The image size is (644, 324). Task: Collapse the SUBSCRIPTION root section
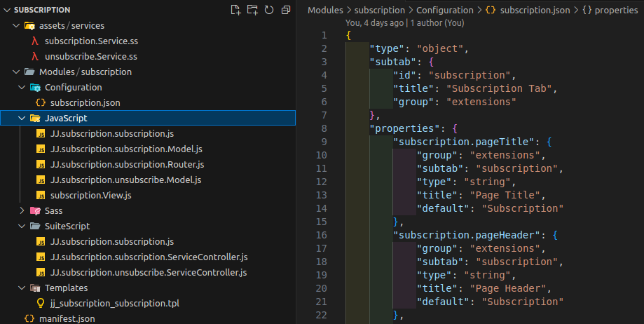(42, 10)
